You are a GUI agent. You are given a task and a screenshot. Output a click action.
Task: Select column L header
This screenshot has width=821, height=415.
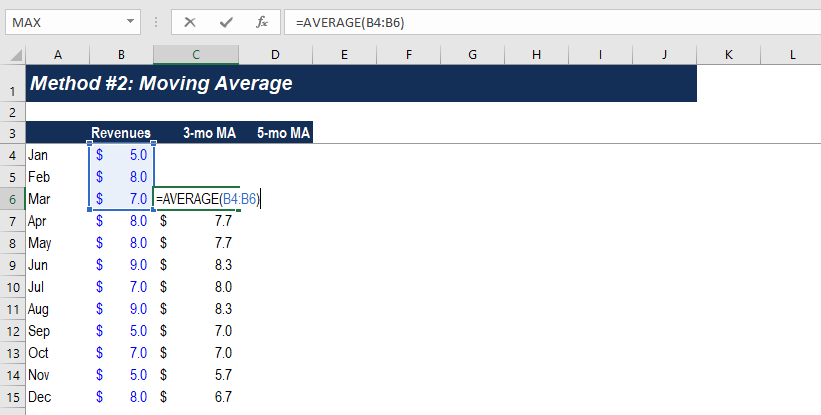click(x=791, y=54)
